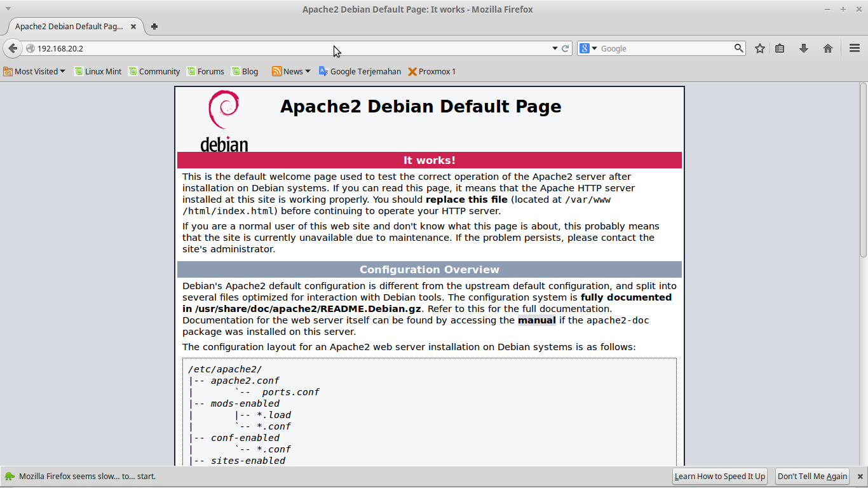Click the manual link in Configuration Overview
Screen dimensions: 868x488
pos(537,320)
